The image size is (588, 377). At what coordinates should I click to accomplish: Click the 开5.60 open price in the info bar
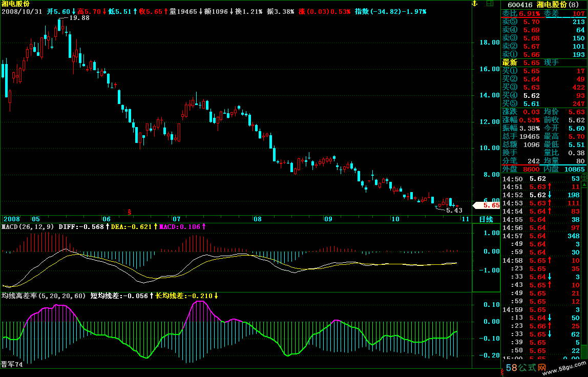coord(58,12)
